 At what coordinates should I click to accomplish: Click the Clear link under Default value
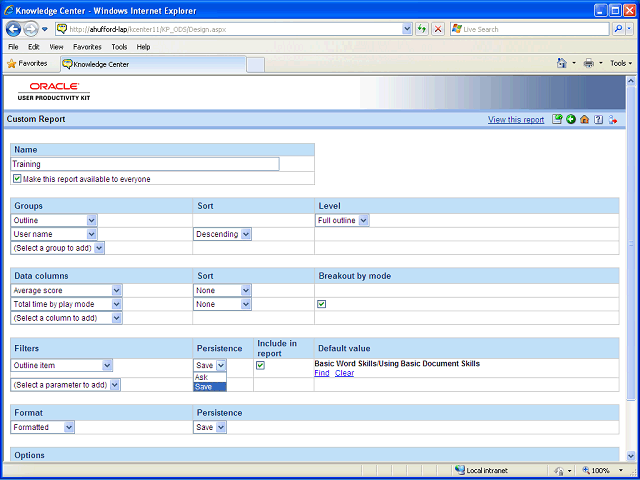[344, 373]
